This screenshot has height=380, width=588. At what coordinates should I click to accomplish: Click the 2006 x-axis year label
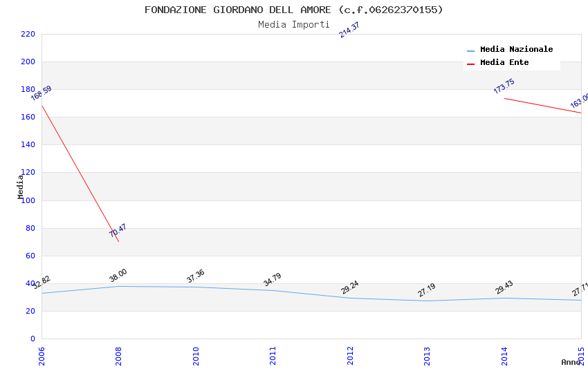coord(42,356)
